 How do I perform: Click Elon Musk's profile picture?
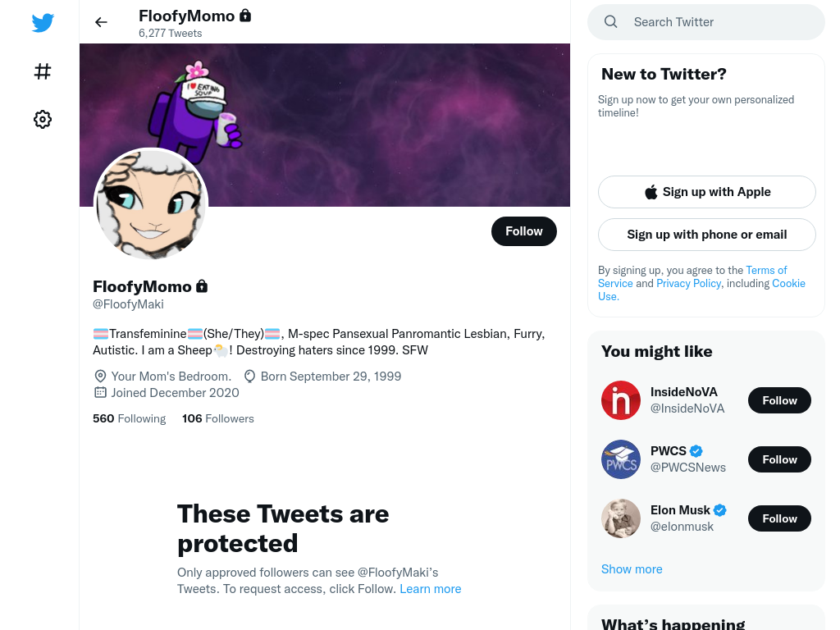pyautogui.click(x=621, y=518)
